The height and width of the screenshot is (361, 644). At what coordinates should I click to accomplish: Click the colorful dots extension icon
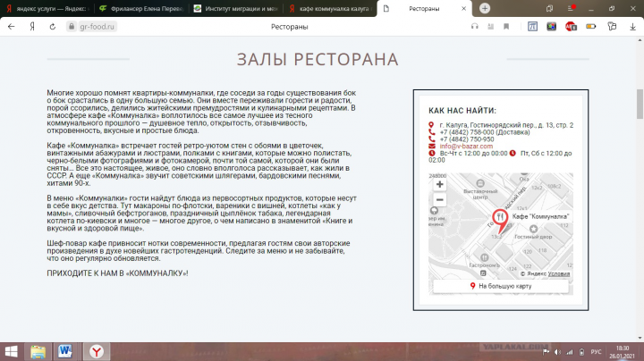(x=551, y=27)
